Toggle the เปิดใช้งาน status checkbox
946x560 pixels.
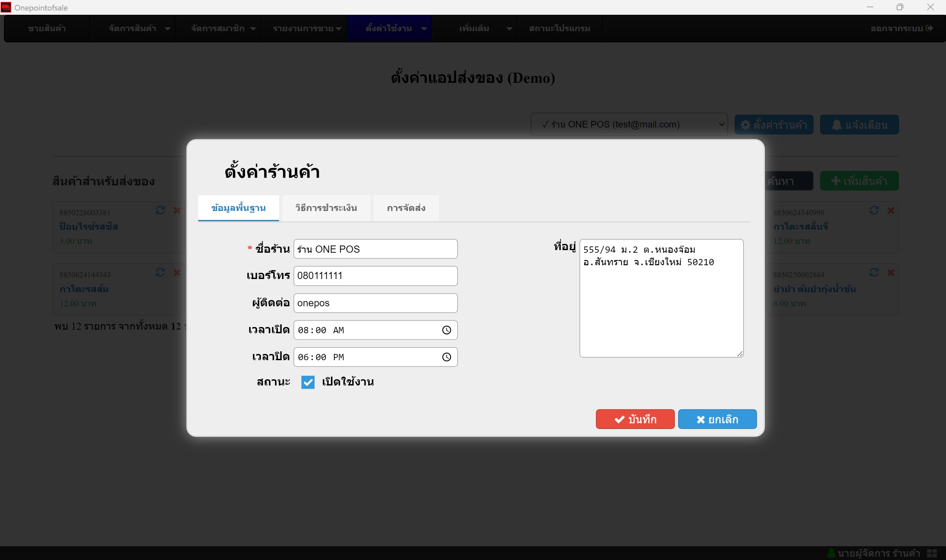coord(308,382)
